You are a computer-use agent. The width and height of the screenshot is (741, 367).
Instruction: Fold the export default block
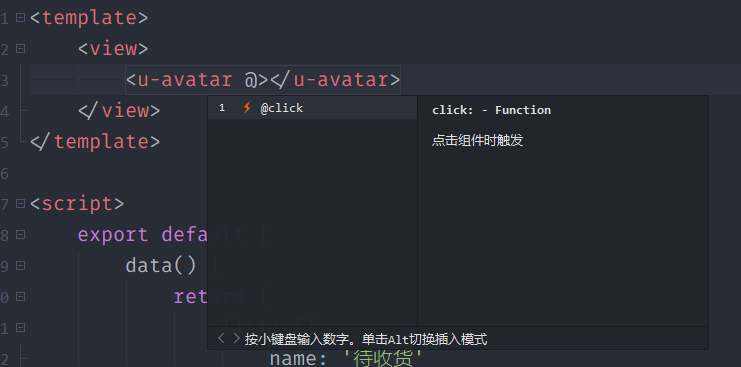(20, 235)
